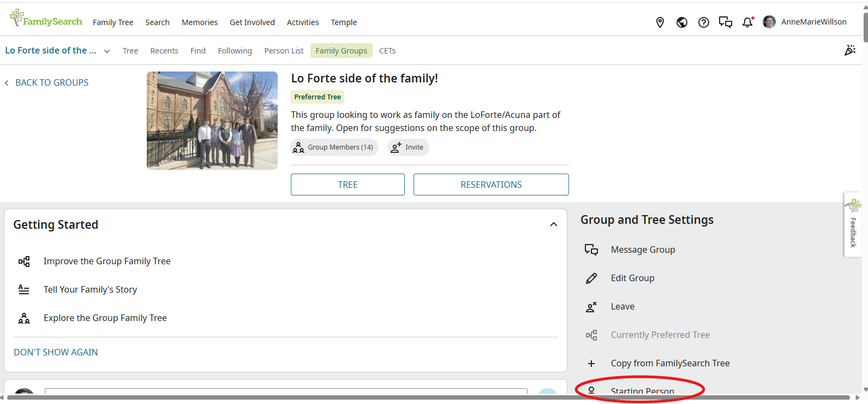Click the Preferred Tree badge
Image resolution: width=868 pixels, height=404 pixels.
pos(318,97)
